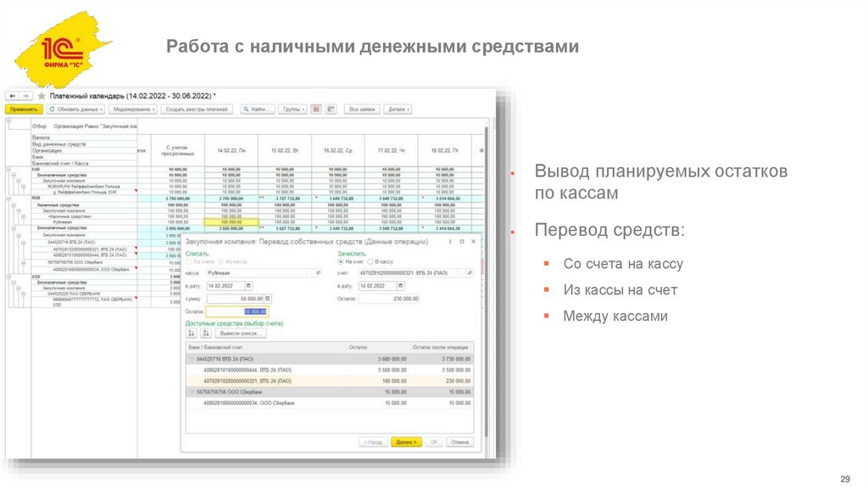This screenshot has height=487, width=868.
Task: Click the yellow Применить button
Action: pos(24,109)
